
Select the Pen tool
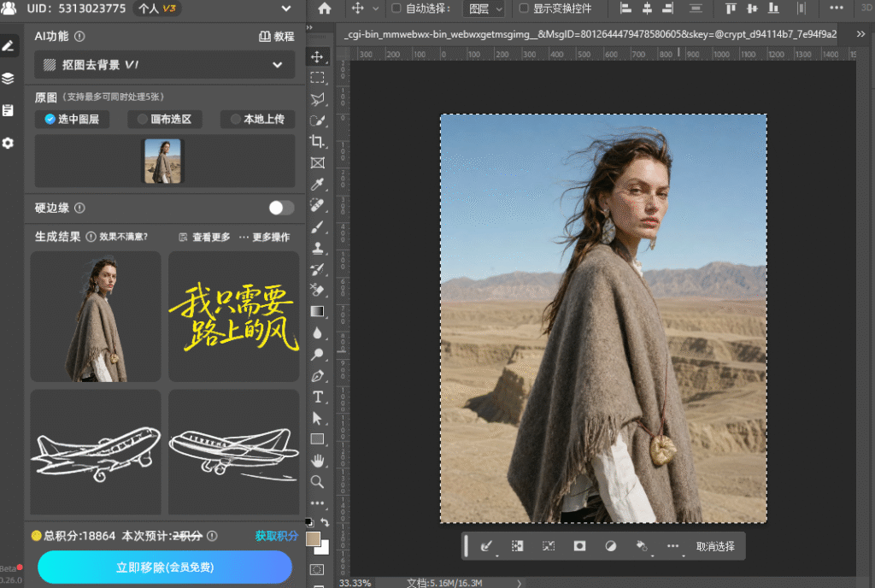(x=317, y=375)
